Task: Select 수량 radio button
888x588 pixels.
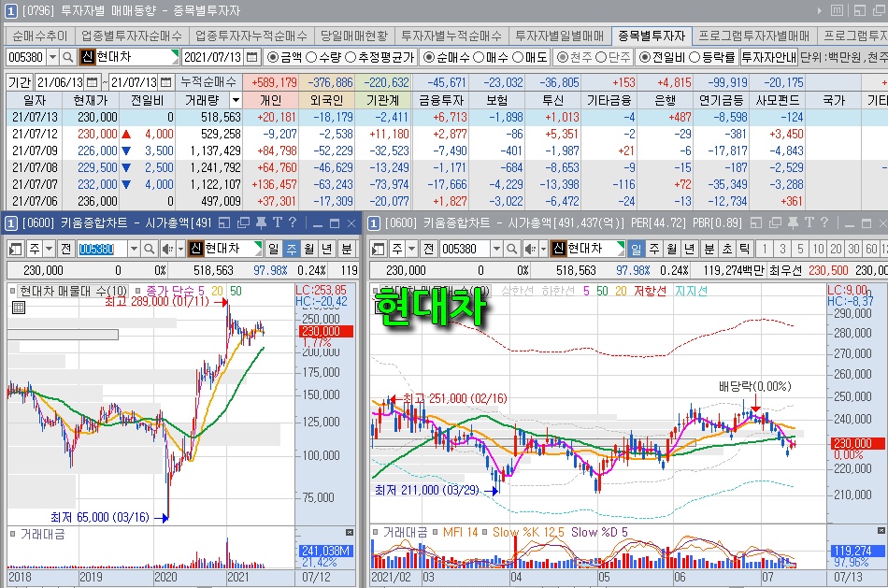Action: 311,57
